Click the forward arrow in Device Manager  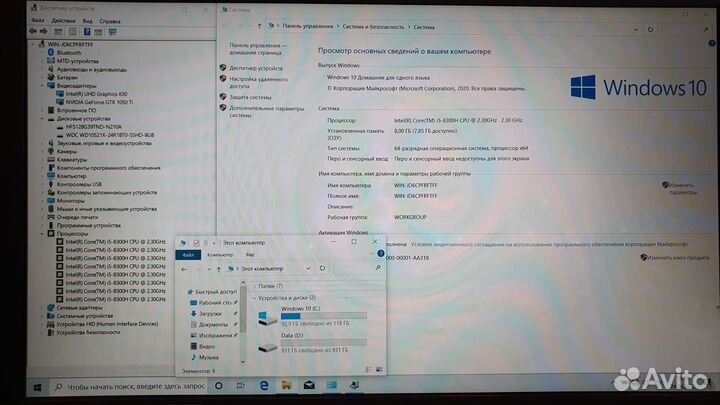pyautogui.click(x=44, y=31)
